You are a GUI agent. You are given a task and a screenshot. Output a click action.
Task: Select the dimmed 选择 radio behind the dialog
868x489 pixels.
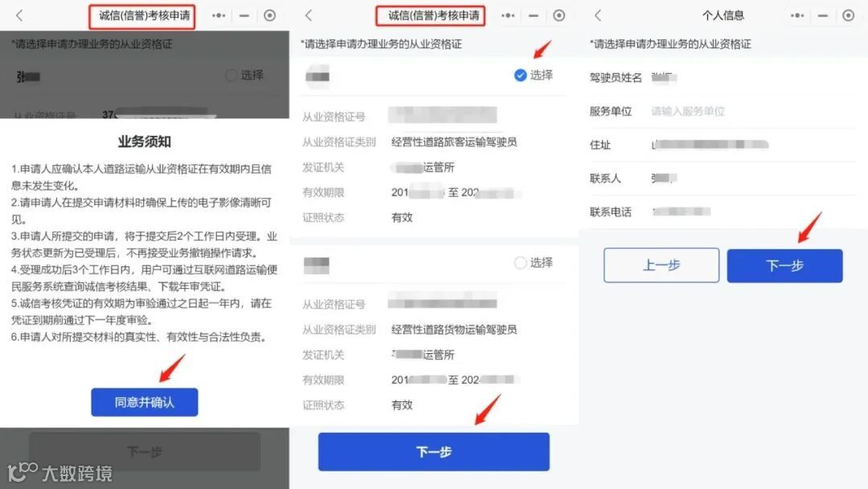(231, 75)
